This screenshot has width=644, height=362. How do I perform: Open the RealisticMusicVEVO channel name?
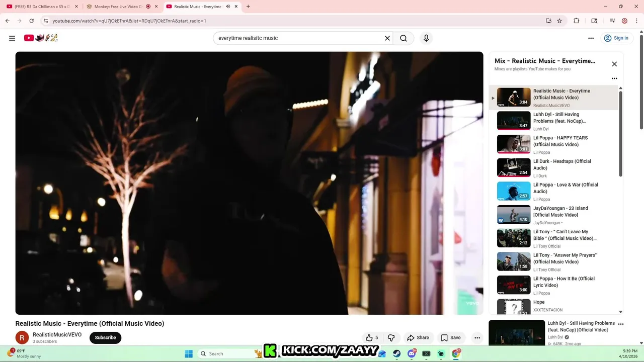point(57,335)
